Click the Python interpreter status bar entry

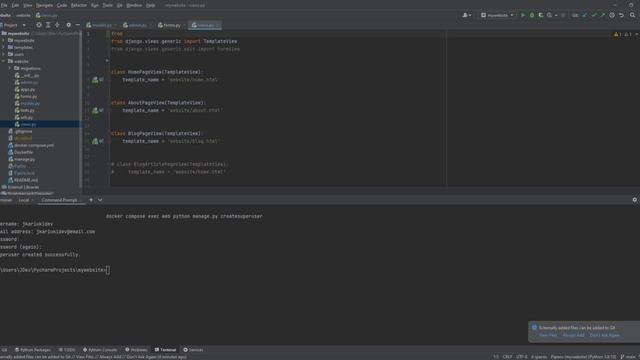click(x=583, y=357)
